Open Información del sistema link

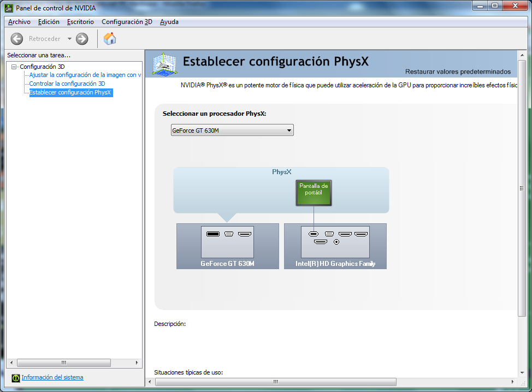pyautogui.click(x=52, y=377)
